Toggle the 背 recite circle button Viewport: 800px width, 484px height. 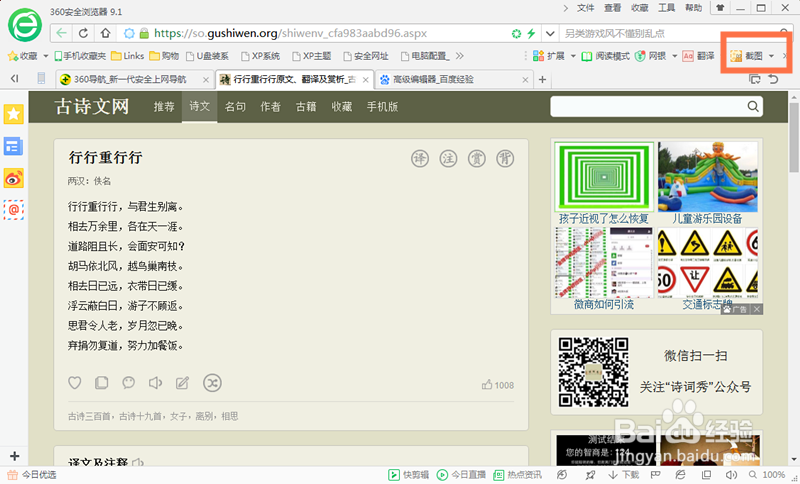tap(505, 159)
